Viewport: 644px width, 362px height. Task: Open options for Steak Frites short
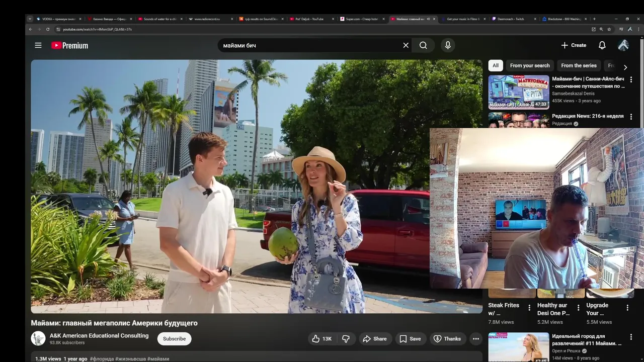coord(529,308)
